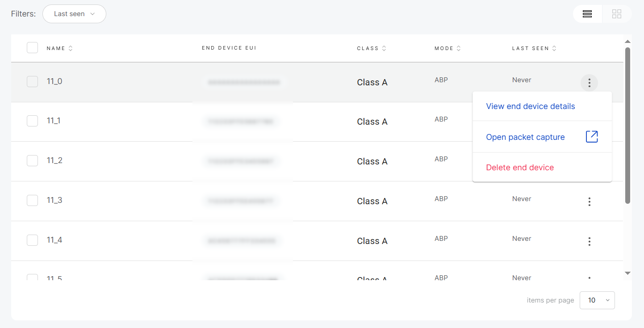Image resolution: width=644 pixels, height=328 pixels.
Task: Open the items per page dropdown
Action: tap(597, 300)
